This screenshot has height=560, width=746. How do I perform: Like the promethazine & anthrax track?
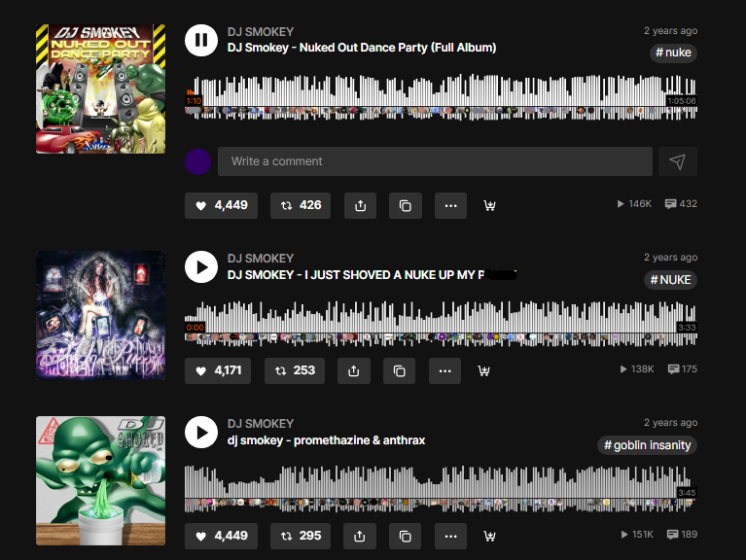[x=221, y=536]
